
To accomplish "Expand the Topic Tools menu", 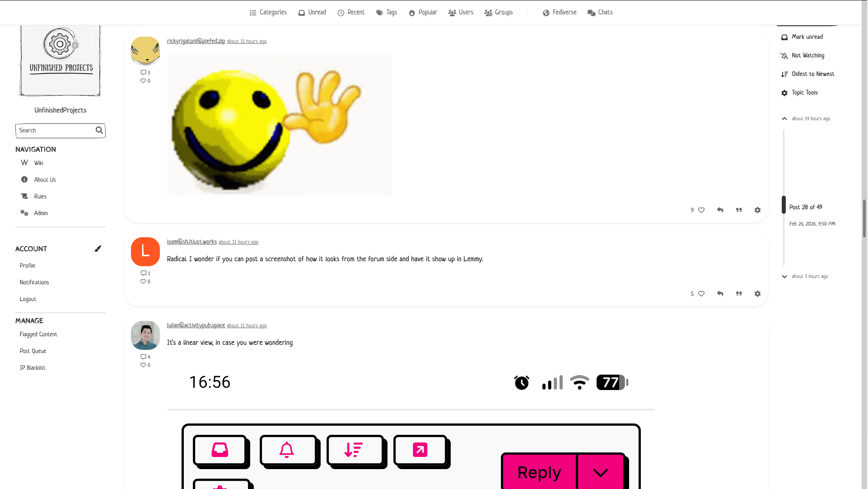I will [799, 93].
